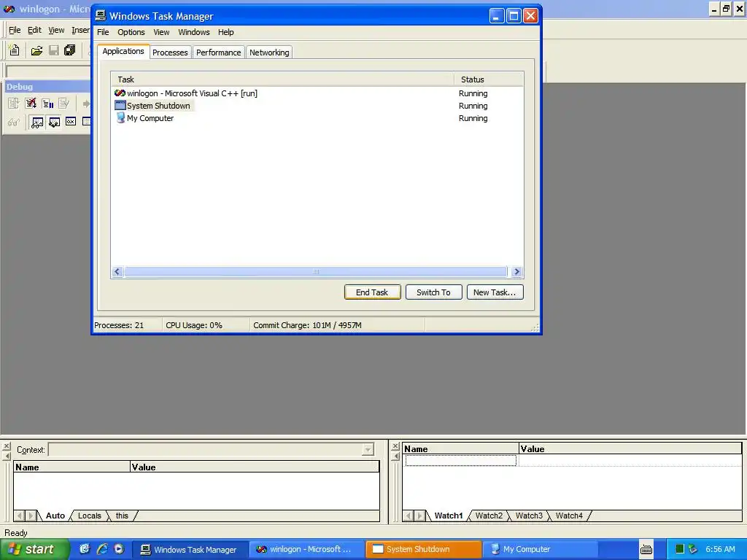Click Stop Debugging red X icon

(x=31, y=104)
